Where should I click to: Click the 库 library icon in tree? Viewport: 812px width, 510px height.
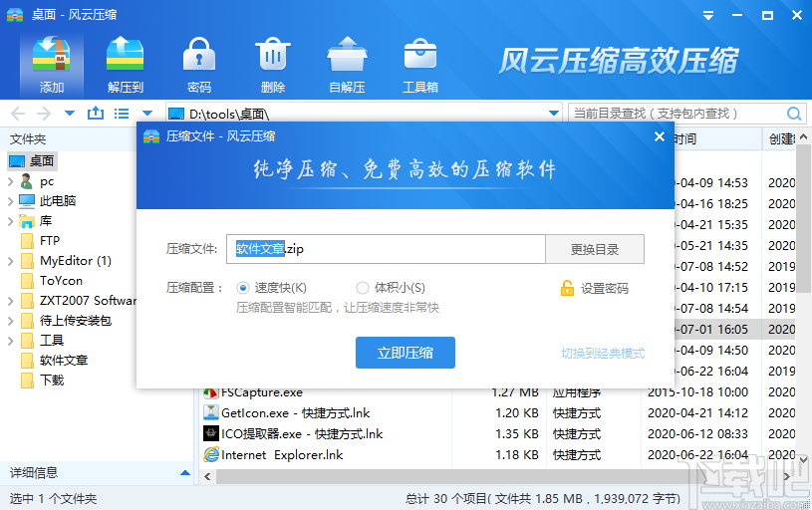[x=27, y=221]
